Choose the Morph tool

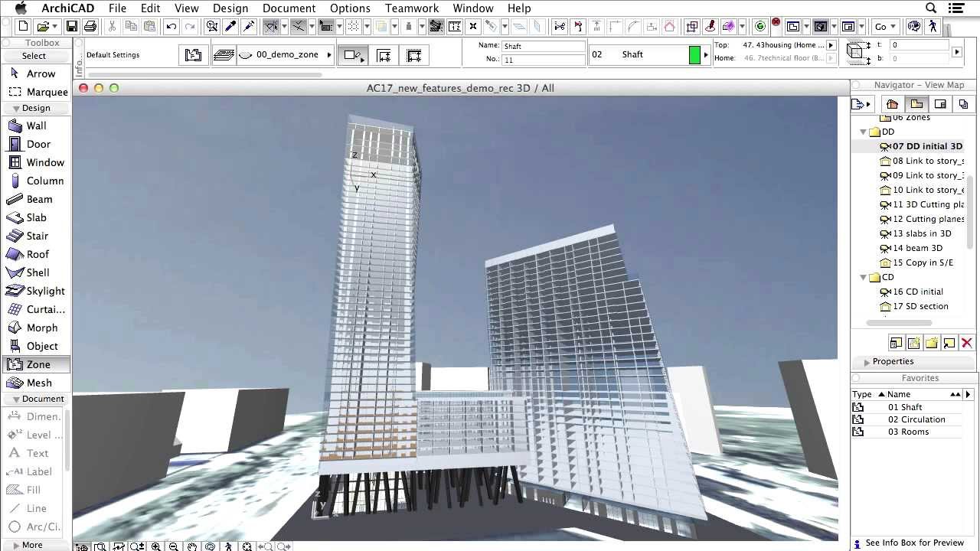tap(35, 328)
